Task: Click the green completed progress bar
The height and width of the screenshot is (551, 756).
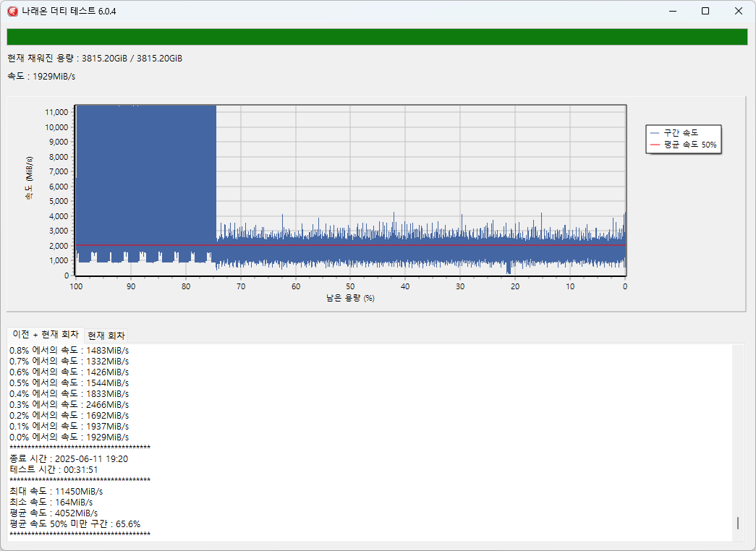Action: click(376, 37)
